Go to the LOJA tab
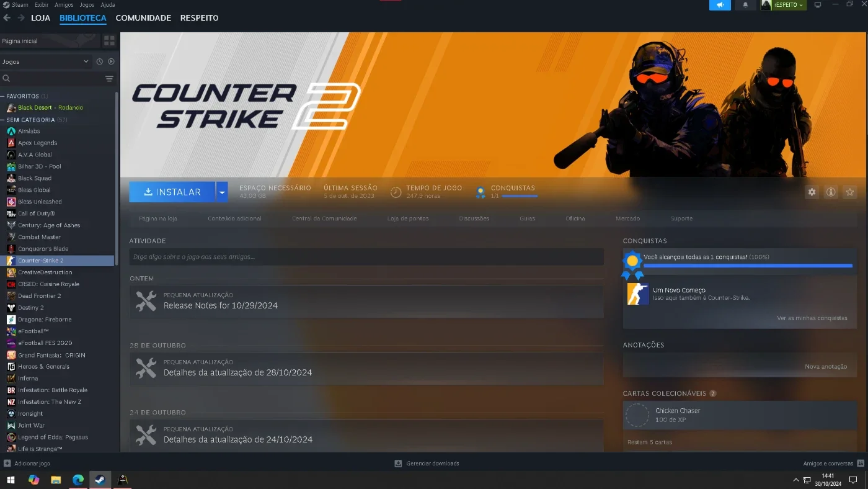Image resolution: width=868 pixels, height=489 pixels. coord(41,18)
